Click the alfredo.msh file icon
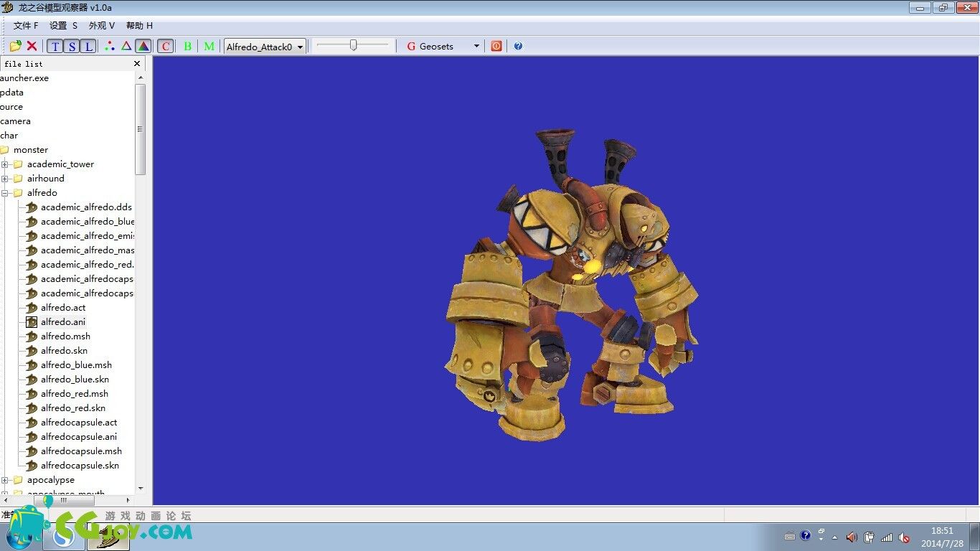The height and width of the screenshot is (551, 980). 32,336
